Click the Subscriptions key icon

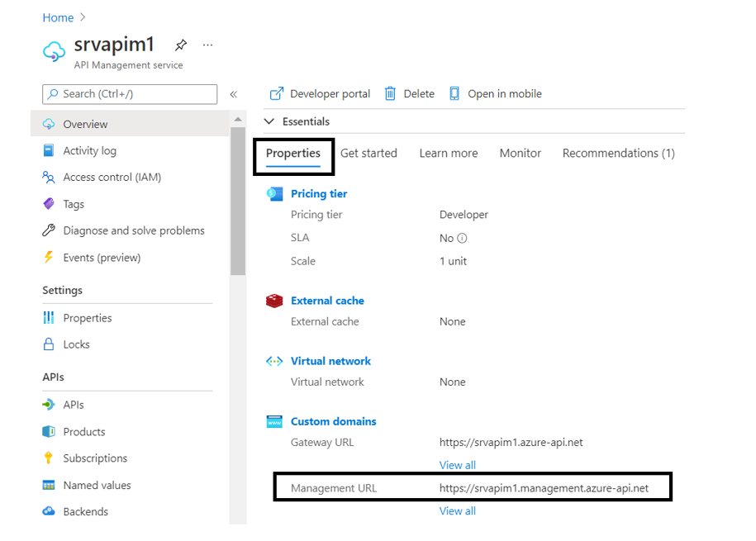[48, 458]
